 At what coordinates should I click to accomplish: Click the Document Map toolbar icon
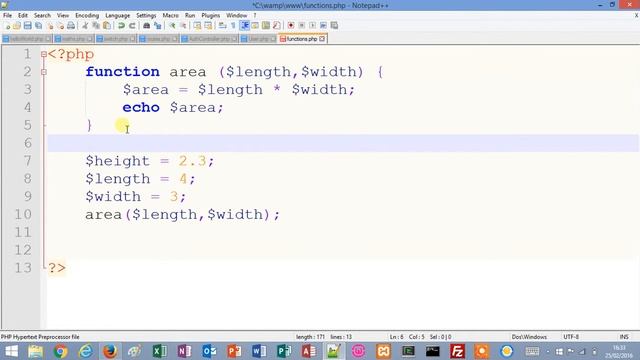pyautogui.click(x=266, y=26)
